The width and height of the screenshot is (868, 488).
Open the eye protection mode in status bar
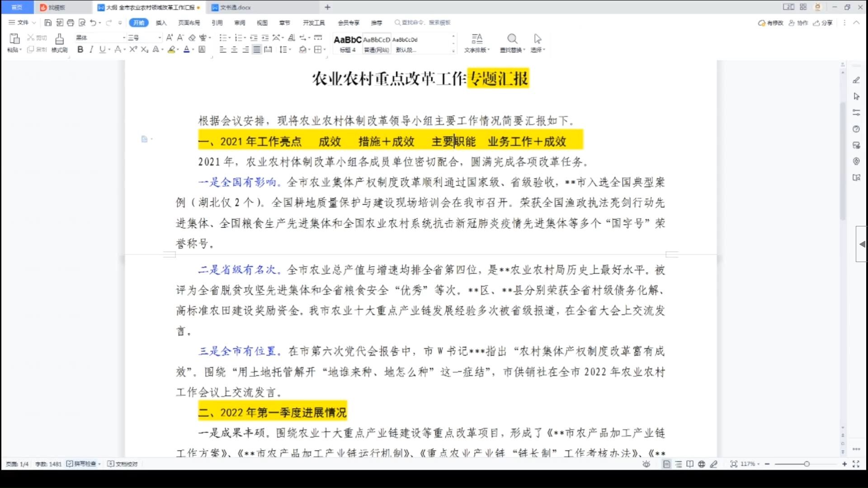click(x=646, y=464)
